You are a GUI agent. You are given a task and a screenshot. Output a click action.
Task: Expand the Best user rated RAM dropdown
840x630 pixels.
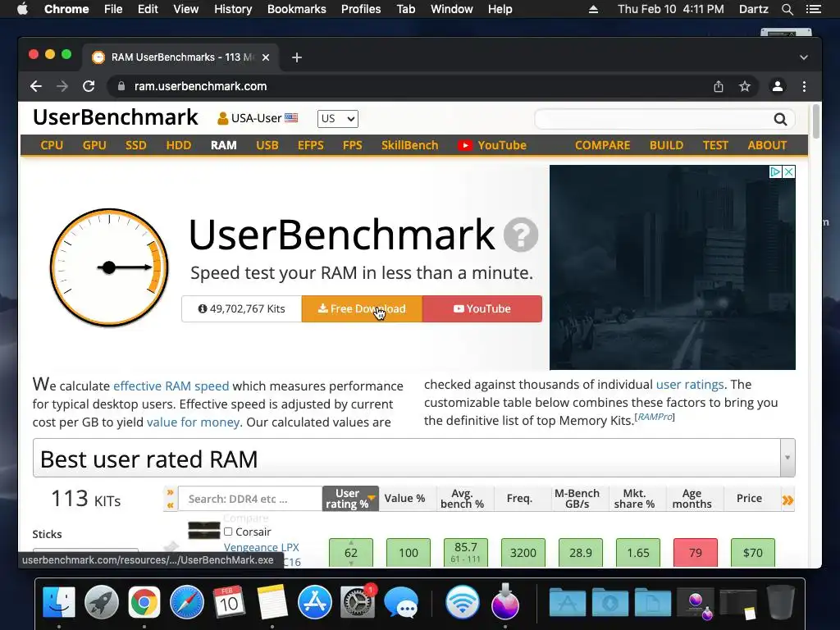[787, 458]
